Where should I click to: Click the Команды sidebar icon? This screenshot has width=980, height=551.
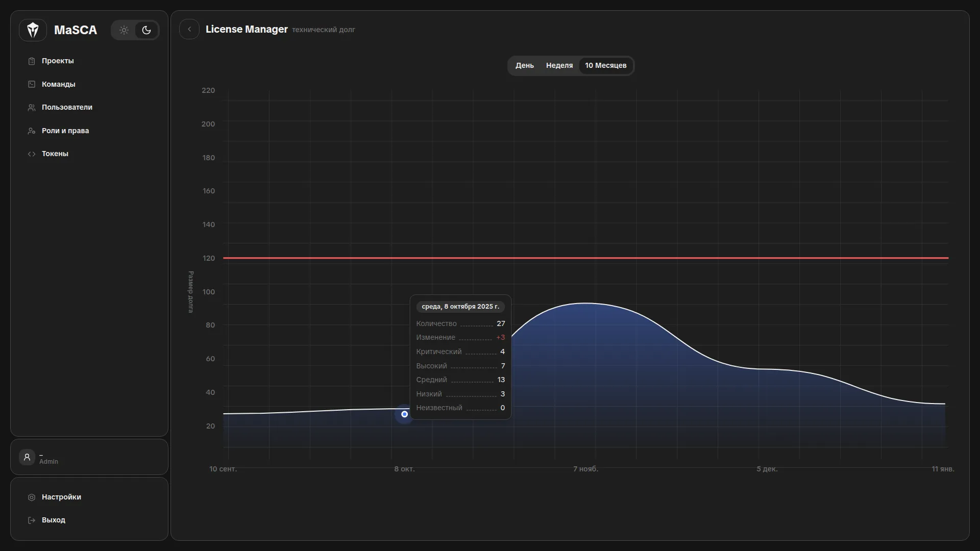point(32,84)
